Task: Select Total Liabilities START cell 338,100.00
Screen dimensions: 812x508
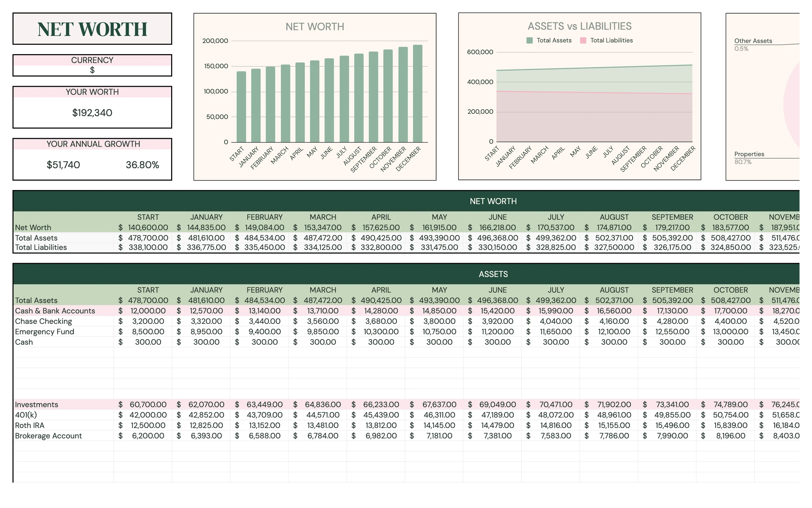Action: pyautogui.click(x=143, y=247)
